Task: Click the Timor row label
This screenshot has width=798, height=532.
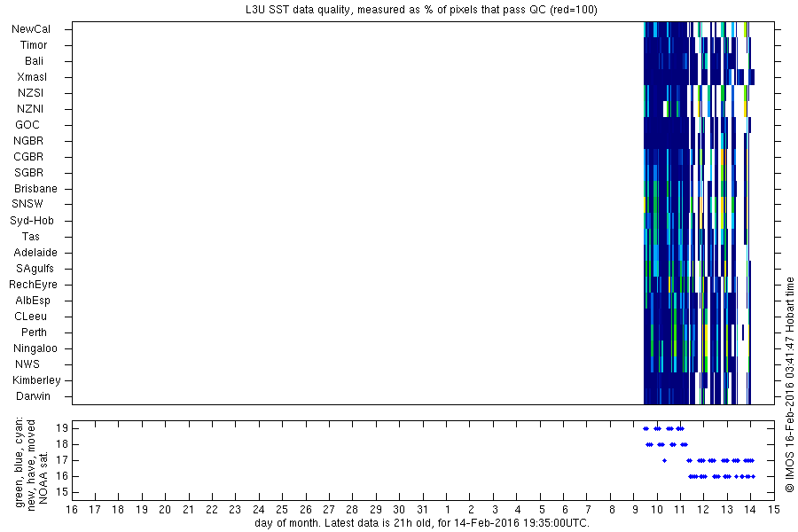Action: coord(34,45)
